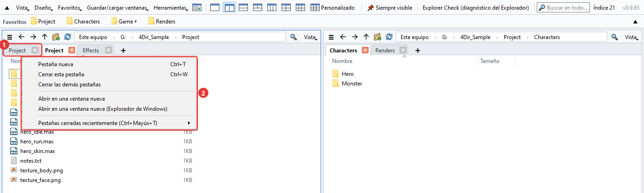Toggle the preview pane icon after Herramientas
Viewport: 644px width, 193px height.
pyautogui.click(x=197, y=8)
